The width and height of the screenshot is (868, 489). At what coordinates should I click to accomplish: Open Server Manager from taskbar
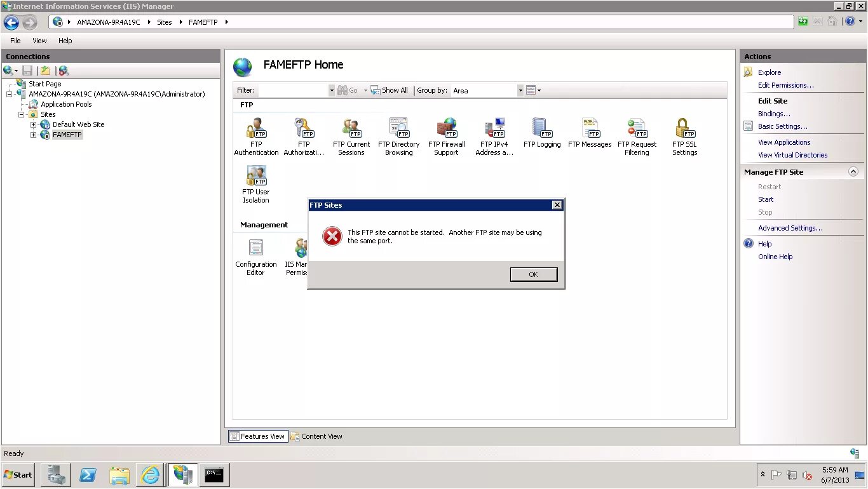point(56,474)
